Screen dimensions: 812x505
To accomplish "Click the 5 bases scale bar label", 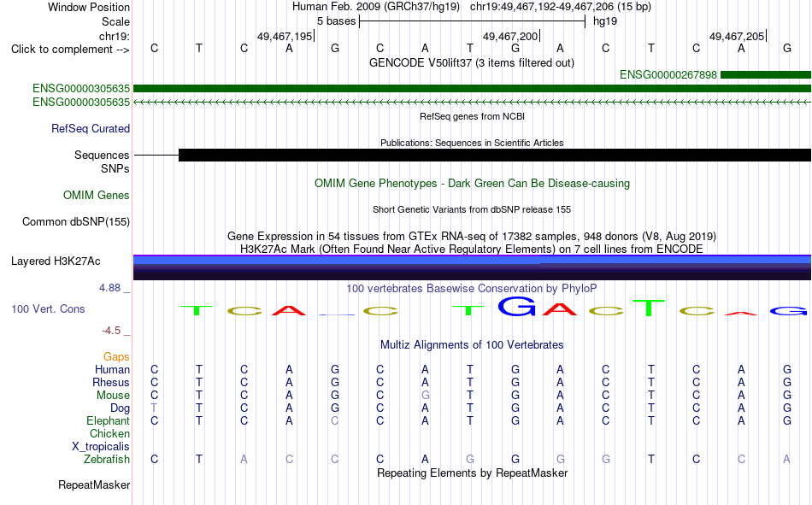I will tap(336, 21).
